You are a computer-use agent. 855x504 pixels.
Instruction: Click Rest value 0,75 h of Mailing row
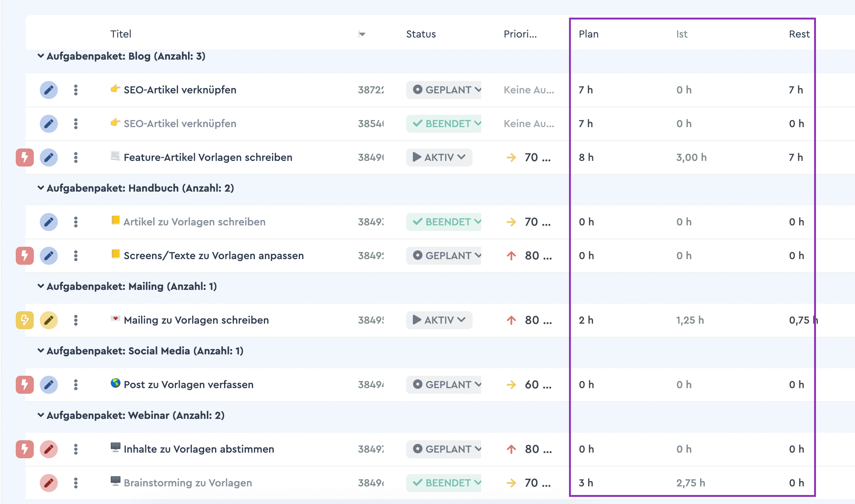804,320
